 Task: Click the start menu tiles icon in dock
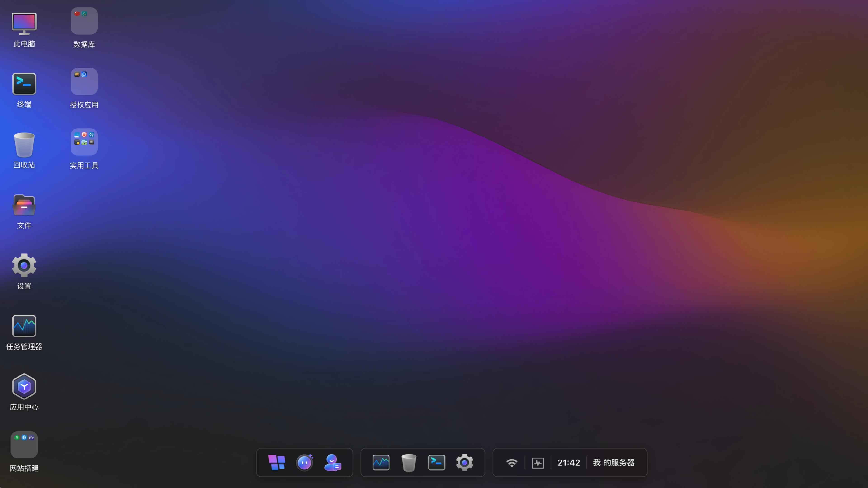point(277,462)
